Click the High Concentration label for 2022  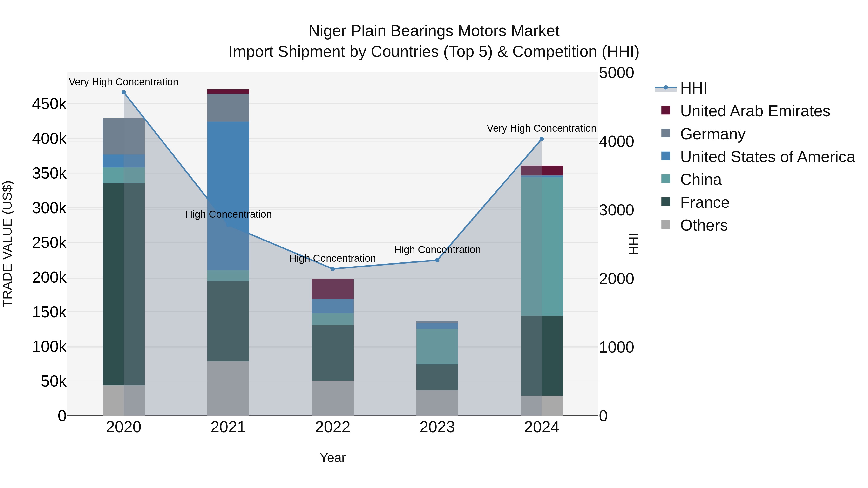coord(332,258)
